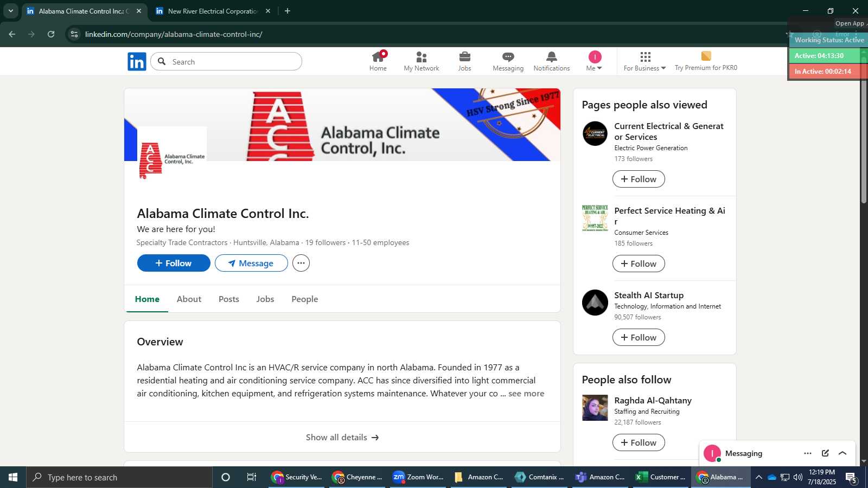868x488 pixels.
Task: Expand overview with see more
Action: 526,394
